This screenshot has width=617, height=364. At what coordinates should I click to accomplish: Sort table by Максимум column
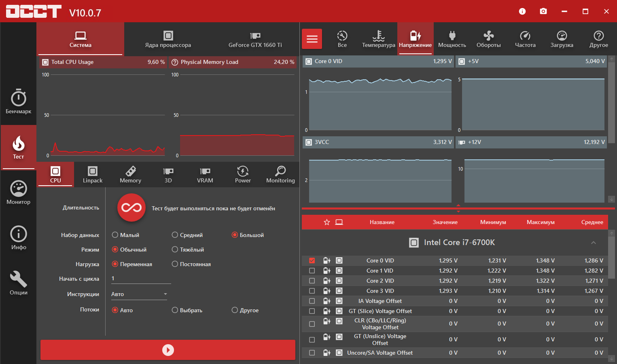click(541, 222)
